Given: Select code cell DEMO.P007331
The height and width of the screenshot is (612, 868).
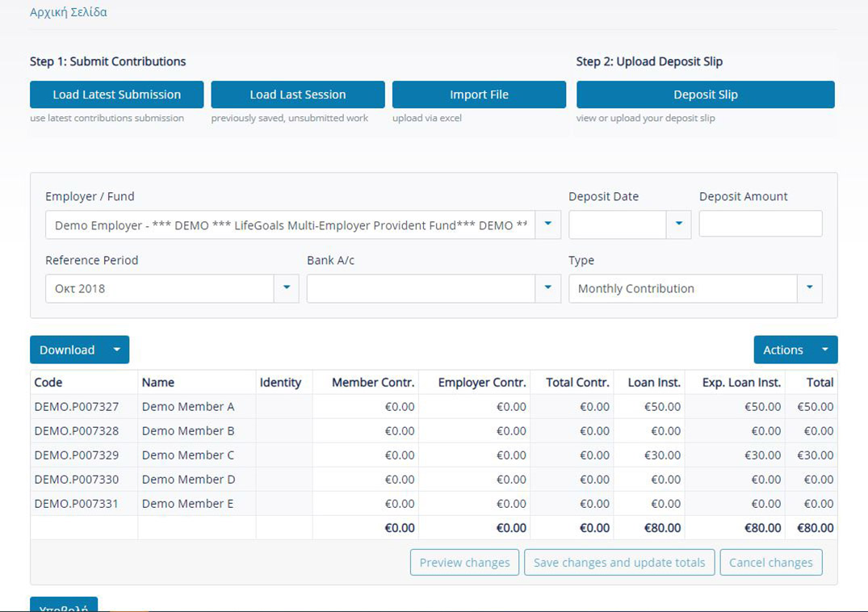Looking at the screenshot, I should click(84, 504).
